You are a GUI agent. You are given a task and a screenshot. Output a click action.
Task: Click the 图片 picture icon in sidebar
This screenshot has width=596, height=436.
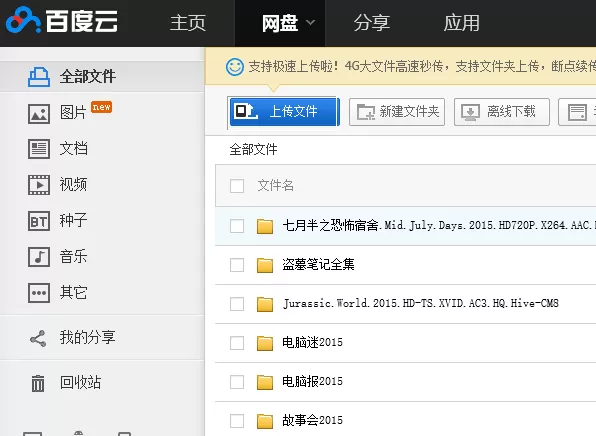coord(39,114)
